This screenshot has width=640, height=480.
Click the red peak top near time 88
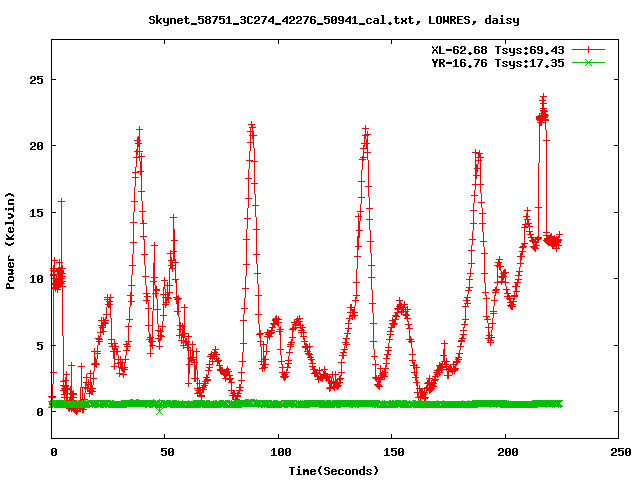[252, 124]
